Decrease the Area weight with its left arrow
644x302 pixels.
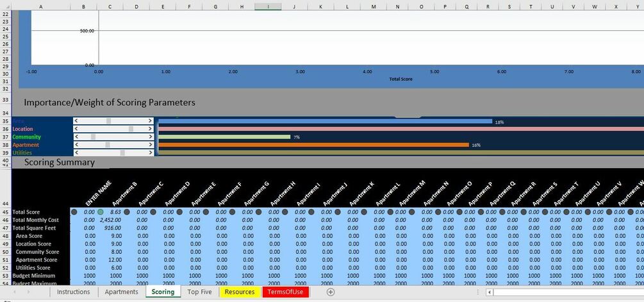(76, 121)
